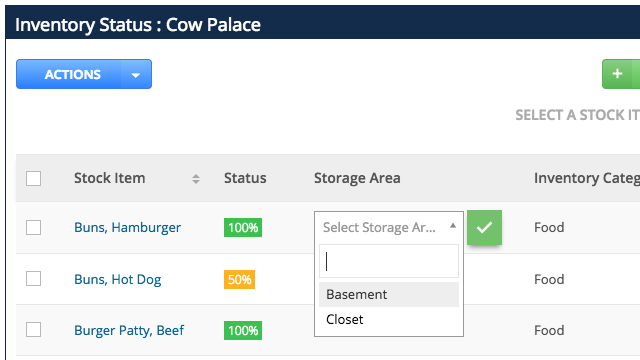Toggle the select-all checkbox in the header
Viewport: 640px width, 360px height.
pyautogui.click(x=33, y=178)
